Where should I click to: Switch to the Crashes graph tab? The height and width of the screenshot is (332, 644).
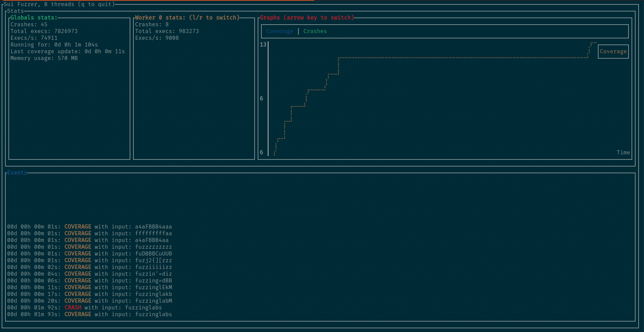pos(315,31)
